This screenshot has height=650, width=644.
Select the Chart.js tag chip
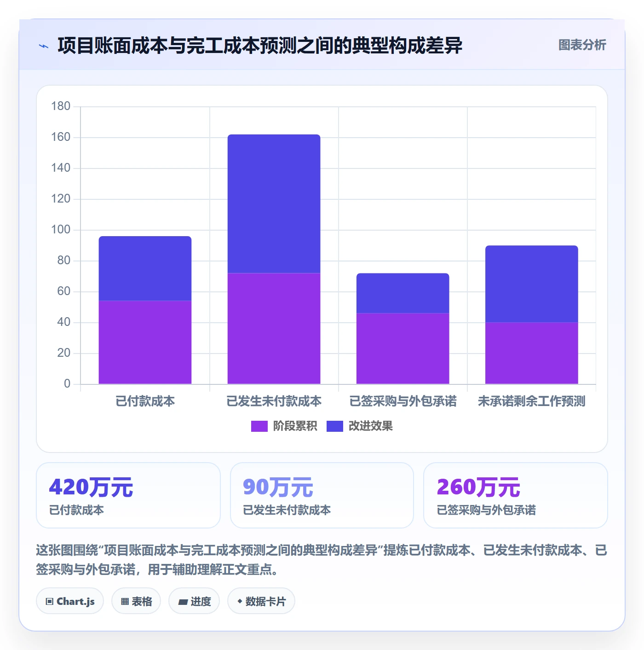(x=70, y=601)
